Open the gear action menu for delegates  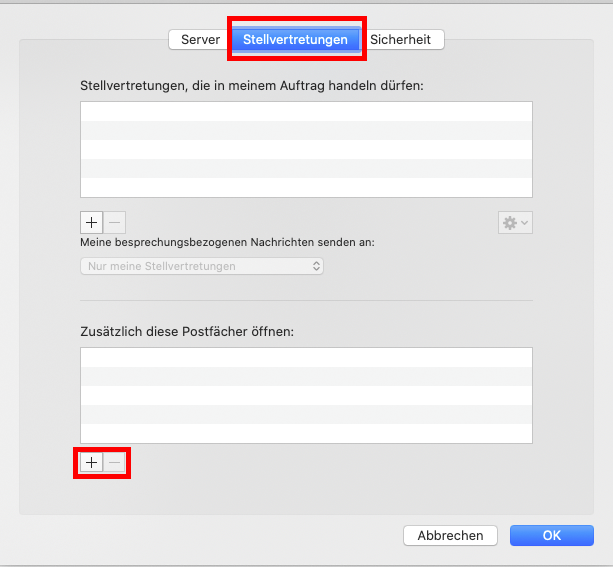pos(515,223)
